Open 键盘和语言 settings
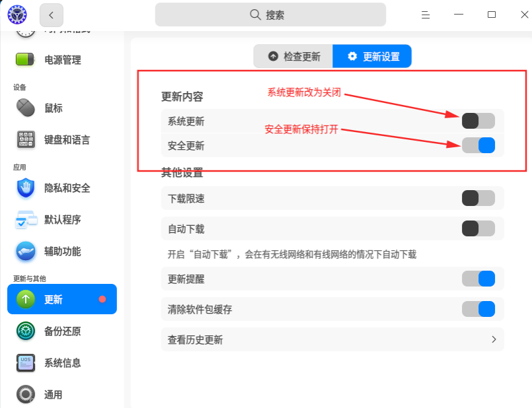Viewport: 532px width, 408px height. coord(62,139)
